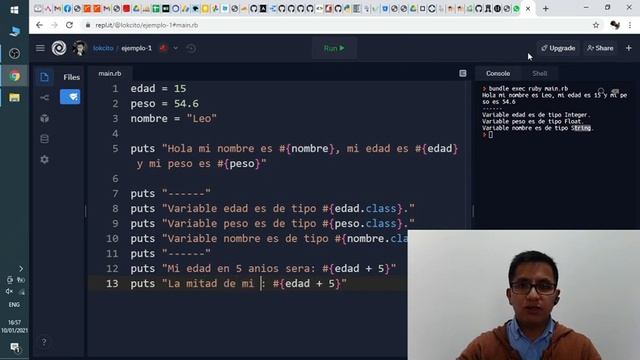Bookmark this page with star icon
Screen dimensions: 640x360
tap(596, 25)
